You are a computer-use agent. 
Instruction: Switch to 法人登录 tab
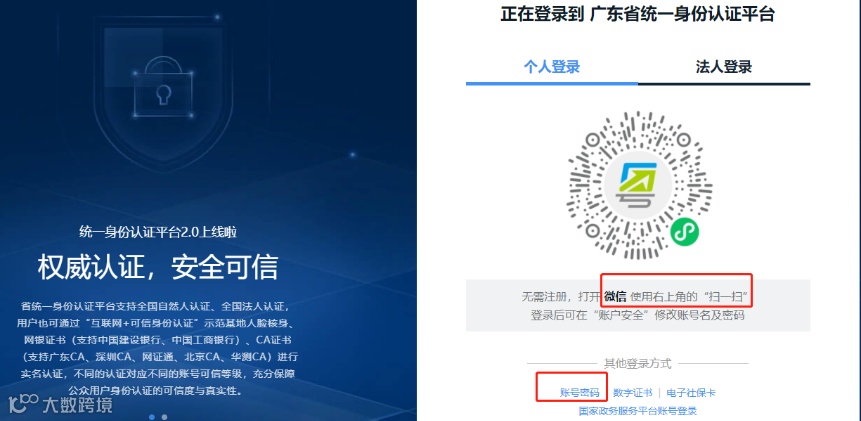pos(724,68)
